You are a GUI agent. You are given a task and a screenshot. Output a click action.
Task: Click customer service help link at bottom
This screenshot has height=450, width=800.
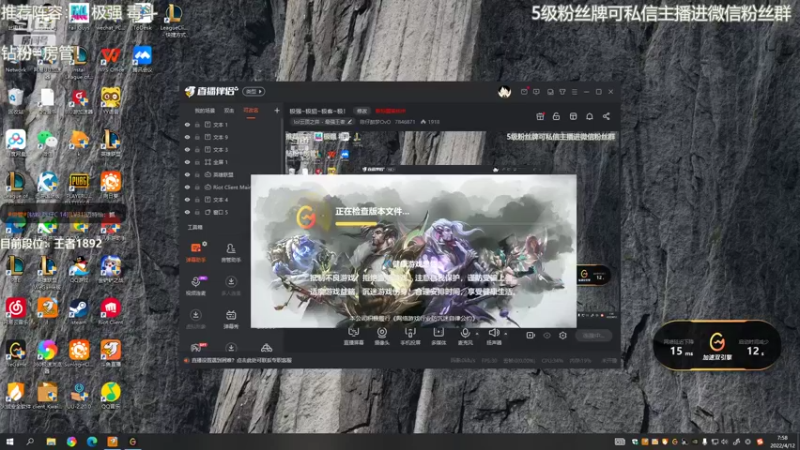[x=241, y=360]
